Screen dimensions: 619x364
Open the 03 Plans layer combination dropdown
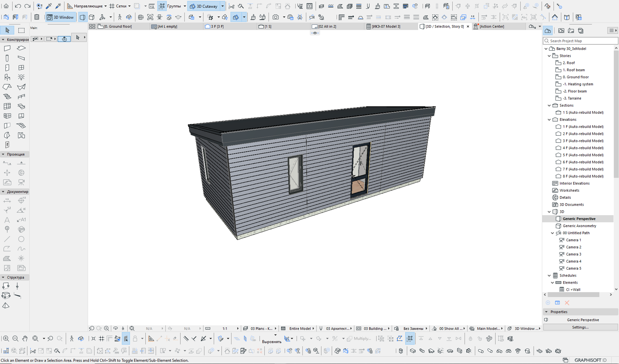pos(260,329)
